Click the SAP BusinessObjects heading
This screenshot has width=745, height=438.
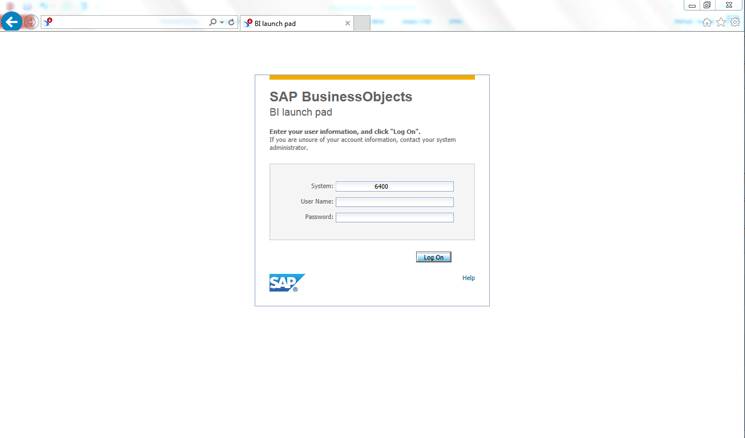(x=341, y=97)
